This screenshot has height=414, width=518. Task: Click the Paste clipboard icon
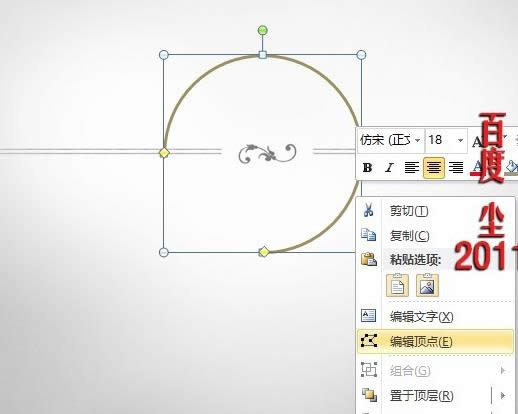pyautogui.click(x=369, y=259)
